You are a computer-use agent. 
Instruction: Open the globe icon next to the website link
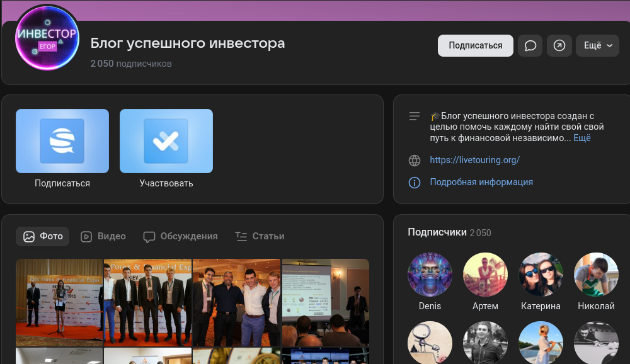tap(415, 161)
